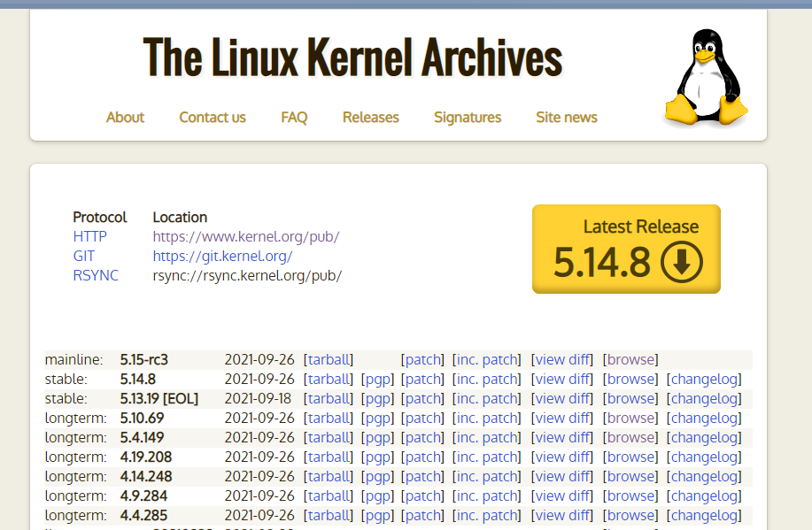The width and height of the screenshot is (812, 530).
Task: Browse the mainline 5.15-rc3 tree
Action: pos(630,360)
